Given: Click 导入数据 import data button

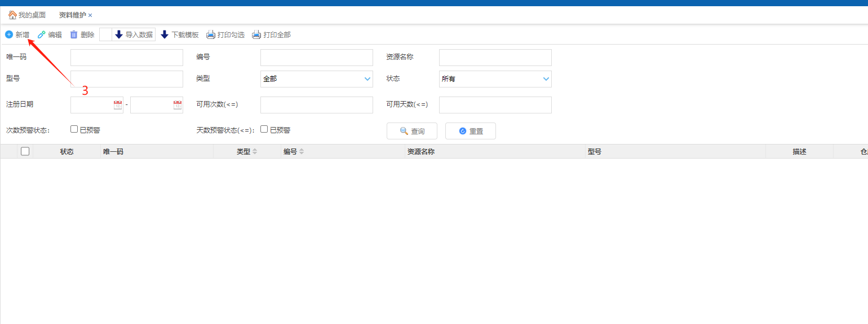Looking at the screenshot, I should click(x=134, y=34).
